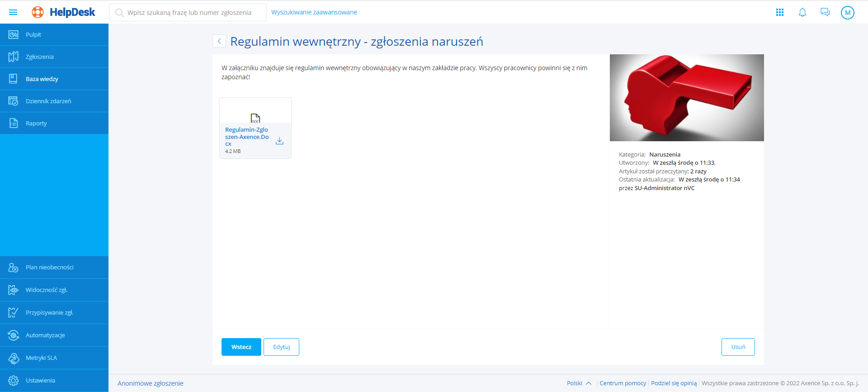The width and height of the screenshot is (868, 392).
Task: Open the user profile avatar
Action: click(848, 13)
